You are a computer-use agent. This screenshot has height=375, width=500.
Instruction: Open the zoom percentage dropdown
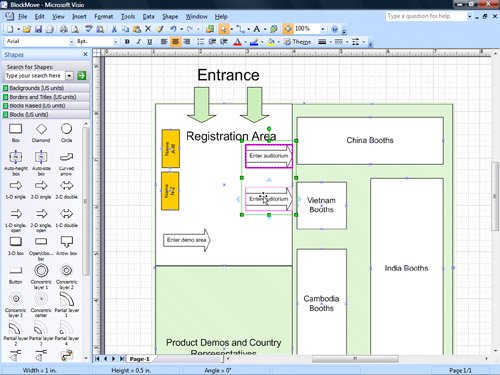[x=323, y=29]
